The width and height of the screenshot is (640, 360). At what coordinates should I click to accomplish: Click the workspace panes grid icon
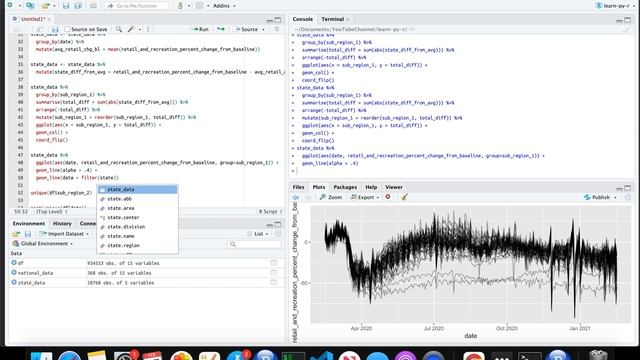point(200,6)
